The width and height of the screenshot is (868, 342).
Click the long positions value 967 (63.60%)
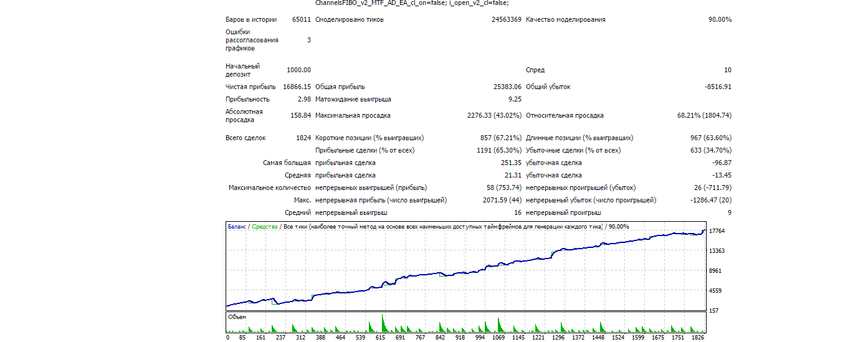pos(711,138)
